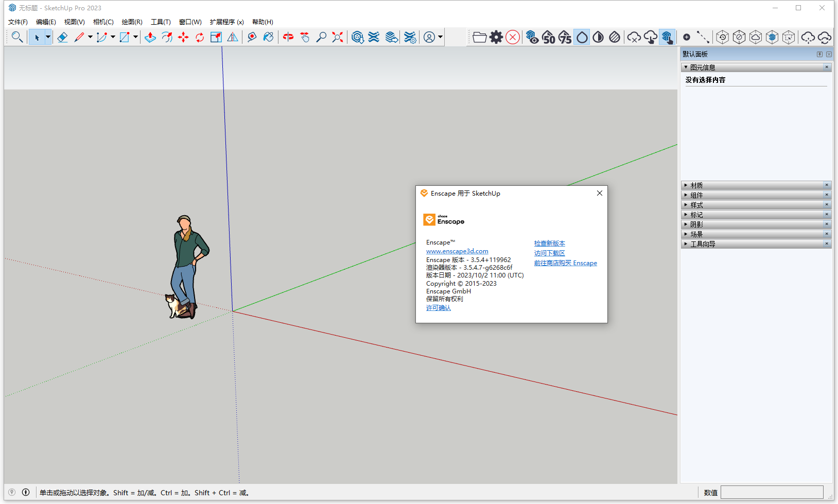This screenshot has width=838, height=504.
Task: Click the number 75 toolbar icon
Action: [565, 37]
